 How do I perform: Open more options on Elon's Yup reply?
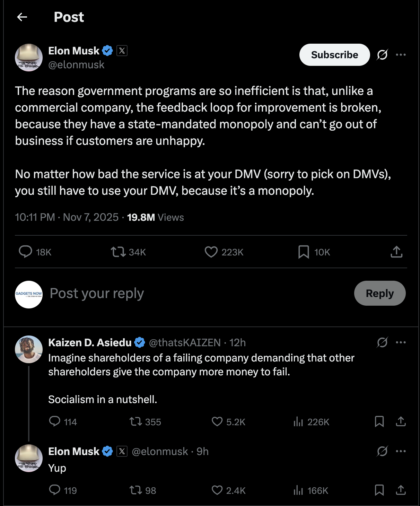(x=401, y=451)
